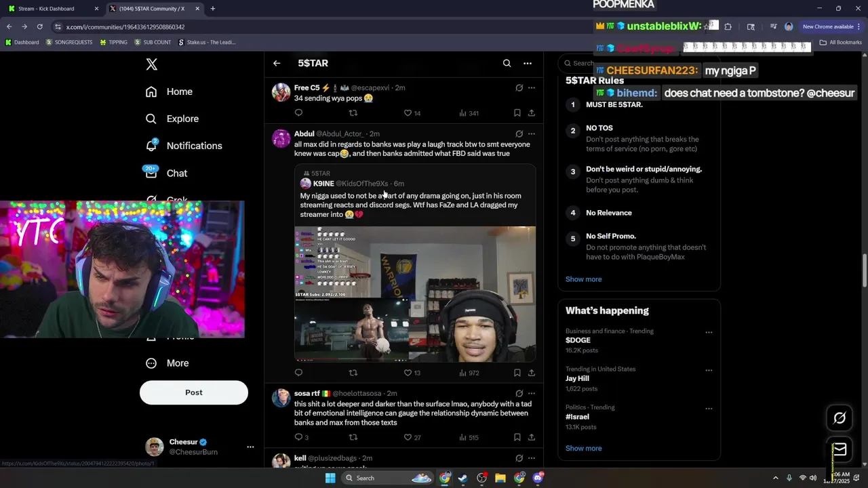
Task: Open more options on sosa rtf's post
Action: pyautogui.click(x=532, y=393)
